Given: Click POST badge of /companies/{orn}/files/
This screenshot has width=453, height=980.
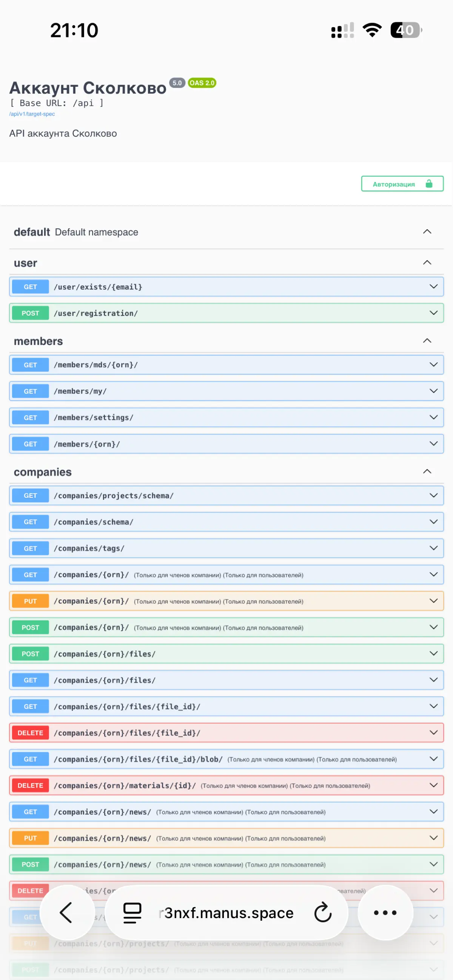Looking at the screenshot, I should pyautogui.click(x=31, y=654).
